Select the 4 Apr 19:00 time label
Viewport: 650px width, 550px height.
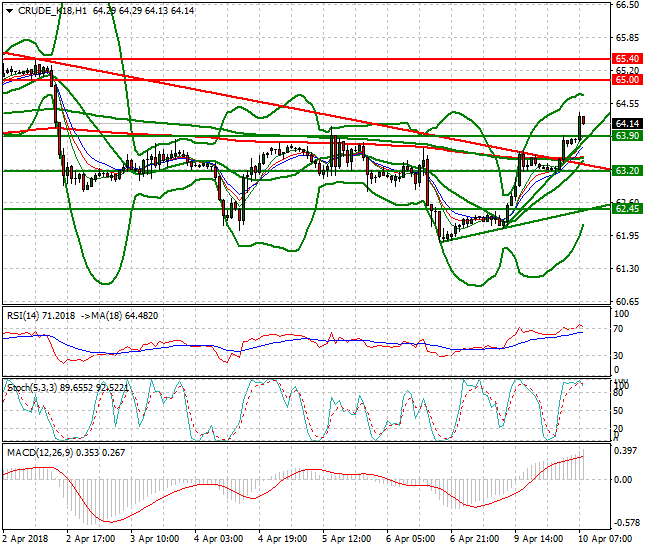click(x=282, y=539)
